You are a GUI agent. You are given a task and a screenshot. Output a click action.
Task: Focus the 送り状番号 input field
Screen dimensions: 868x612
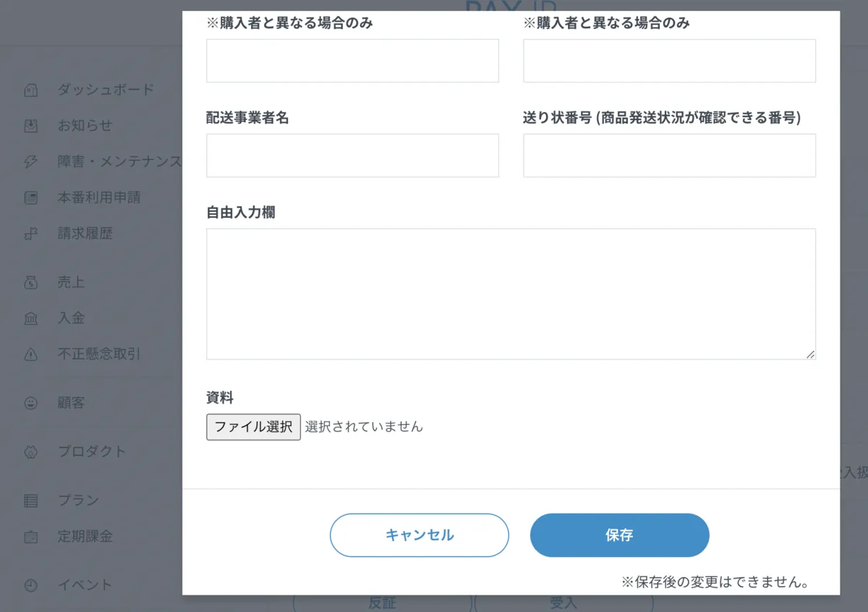[669, 156]
